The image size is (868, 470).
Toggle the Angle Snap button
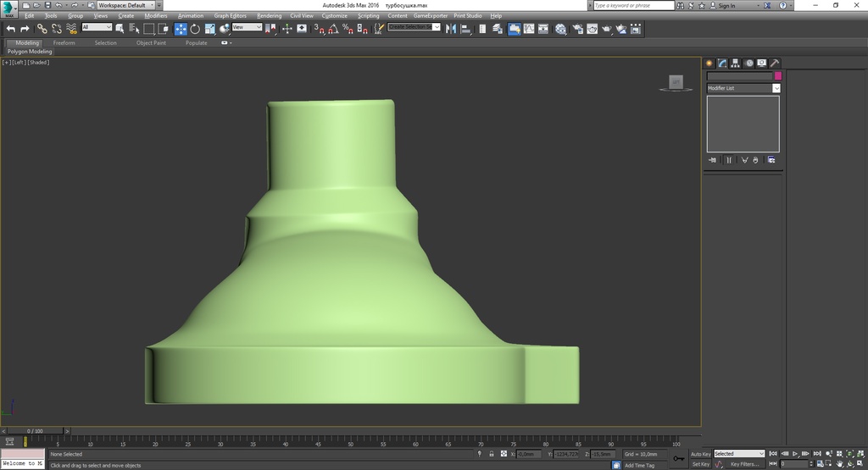[333, 29]
